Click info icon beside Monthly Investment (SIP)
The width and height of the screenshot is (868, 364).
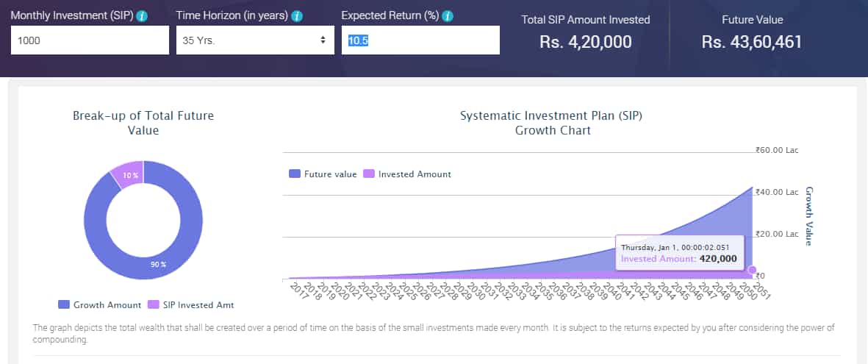pyautogui.click(x=143, y=16)
